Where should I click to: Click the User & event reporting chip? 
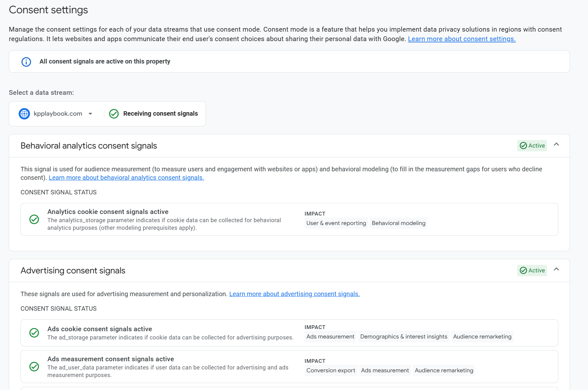(x=336, y=223)
